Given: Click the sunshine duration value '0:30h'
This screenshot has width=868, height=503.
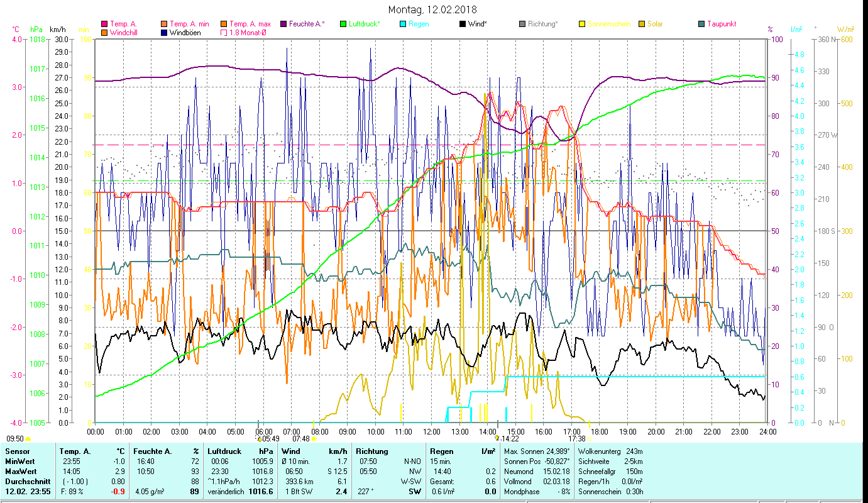Looking at the screenshot, I should point(634,492).
